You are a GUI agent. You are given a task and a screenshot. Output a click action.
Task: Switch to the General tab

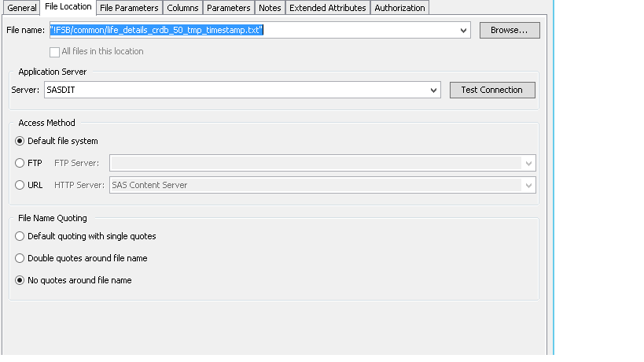(x=22, y=8)
